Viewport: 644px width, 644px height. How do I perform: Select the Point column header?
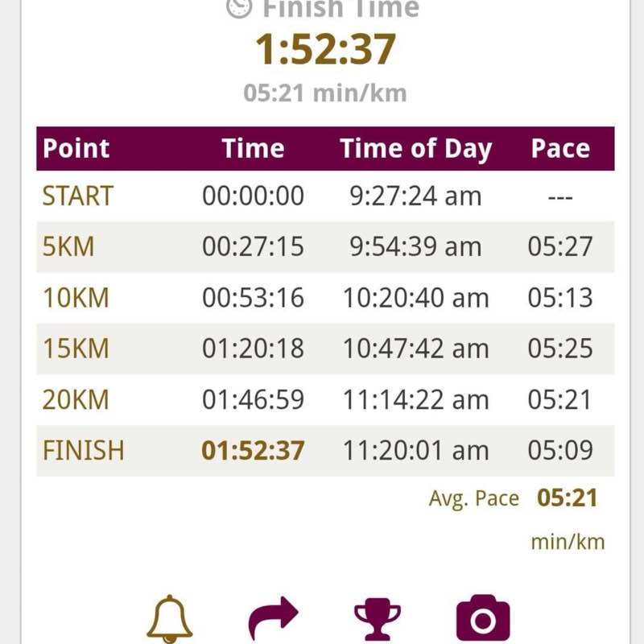point(76,149)
